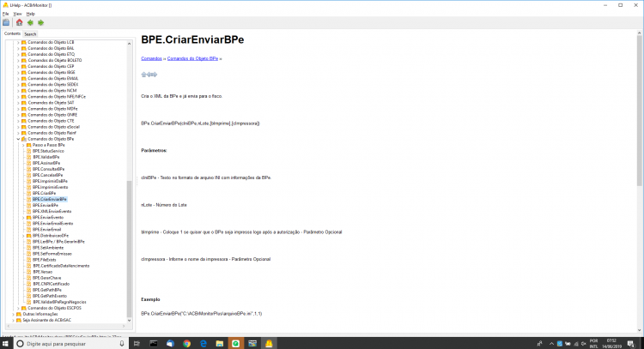Open Chrome from the taskbar
This screenshot has height=349, width=644.
click(x=186, y=343)
